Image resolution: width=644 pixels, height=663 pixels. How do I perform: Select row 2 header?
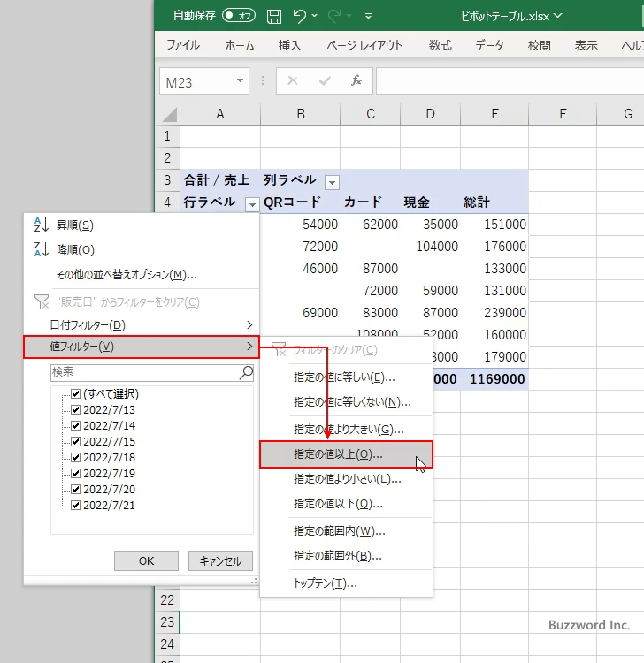(167, 158)
